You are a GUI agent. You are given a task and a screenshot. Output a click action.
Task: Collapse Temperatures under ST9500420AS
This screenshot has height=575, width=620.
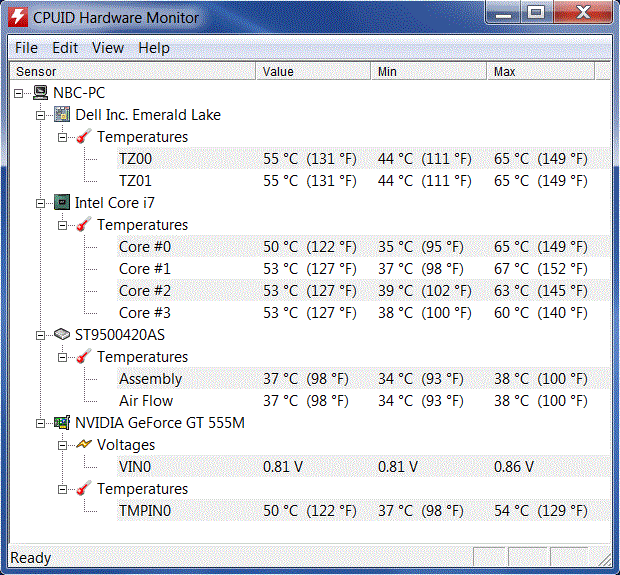(x=62, y=357)
